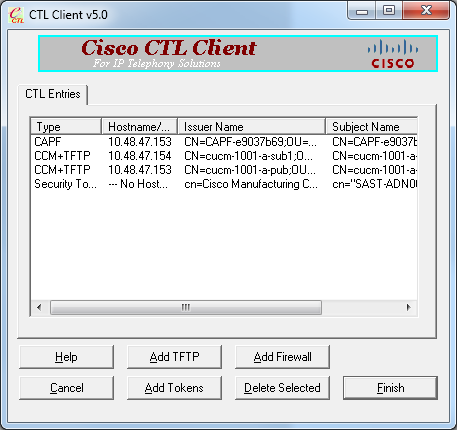The height and width of the screenshot is (430, 457).
Task: Click the right arrow of horizontal scrollbar
Action: click(409, 307)
